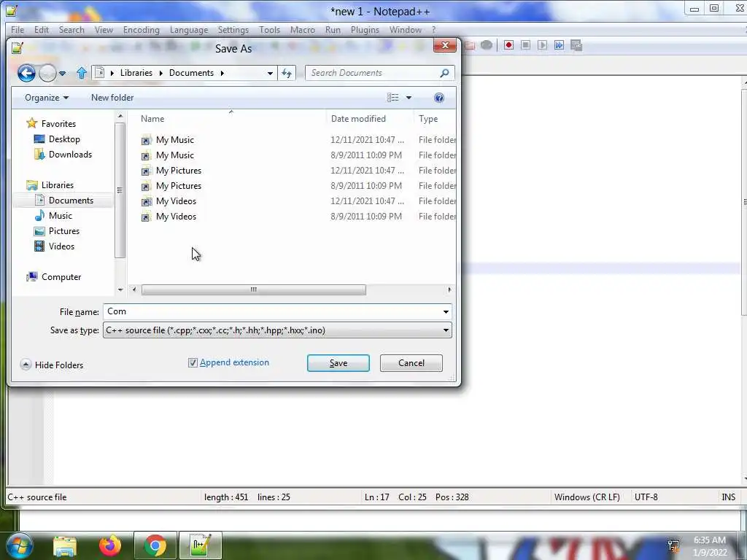Click the search magnifier icon in Search Documents
This screenshot has width=747, height=560.
444,73
